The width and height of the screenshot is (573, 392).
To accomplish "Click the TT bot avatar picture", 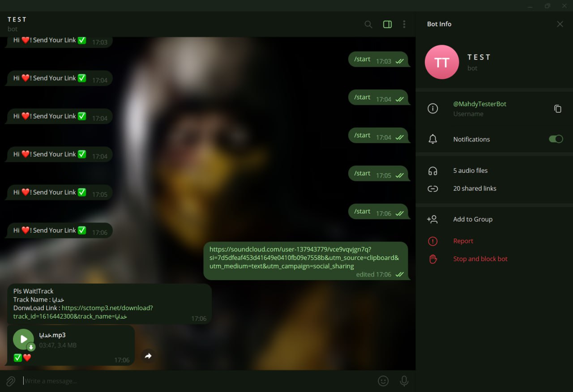I will 442,62.
